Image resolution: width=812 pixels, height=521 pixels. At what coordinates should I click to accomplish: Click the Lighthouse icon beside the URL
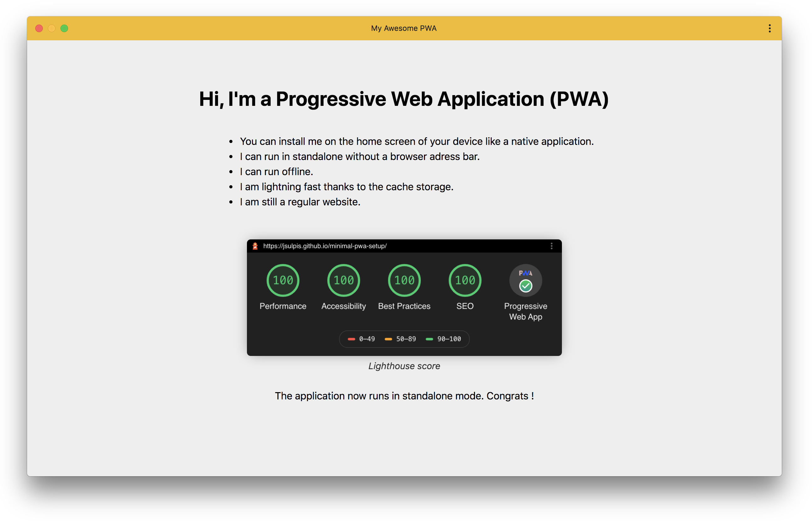point(255,246)
